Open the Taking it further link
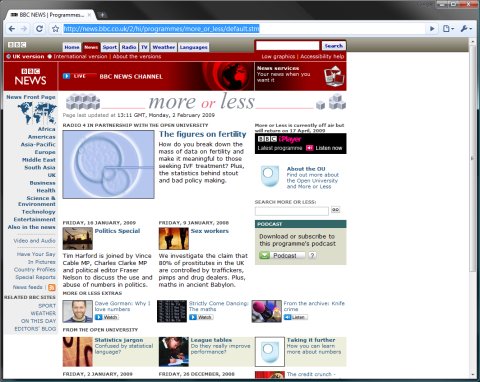This screenshot has width=480, height=382. coord(311,340)
